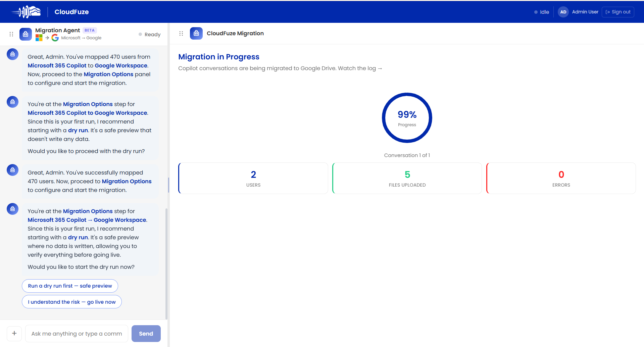Screen dimensions: 644x347
Task: Click the drag handle beside Migration Agent
Action: 11,34
